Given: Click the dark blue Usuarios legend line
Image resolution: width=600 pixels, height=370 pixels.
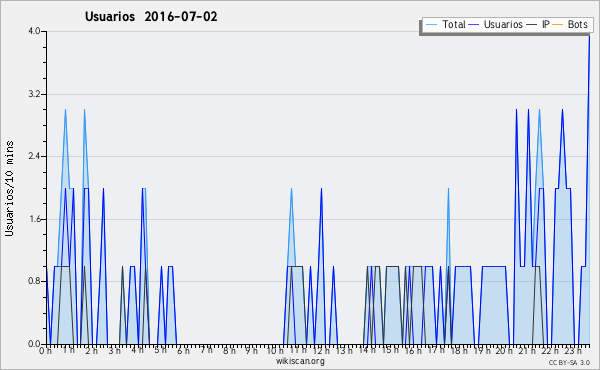Looking at the screenshot, I should pyautogui.click(x=474, y=25).
